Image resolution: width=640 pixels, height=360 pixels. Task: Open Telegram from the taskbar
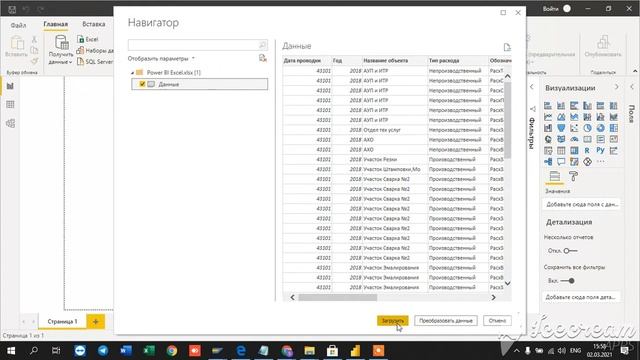pos(103,351)
